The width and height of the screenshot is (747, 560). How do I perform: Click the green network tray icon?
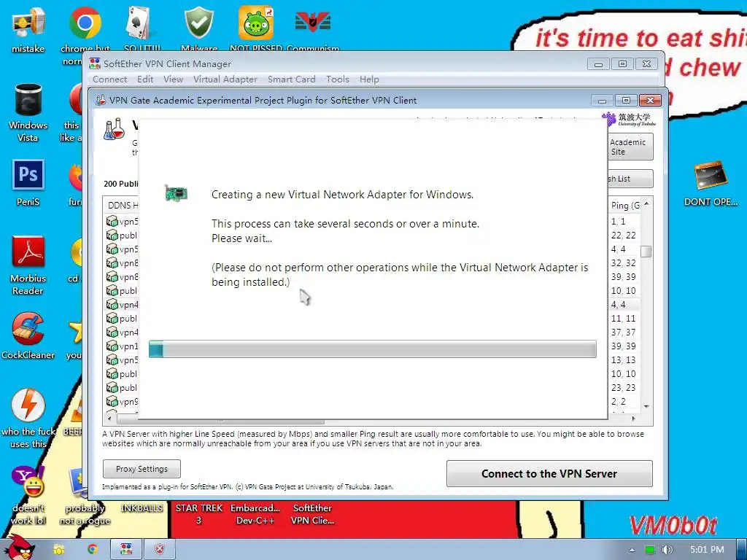tap(650, 550)
